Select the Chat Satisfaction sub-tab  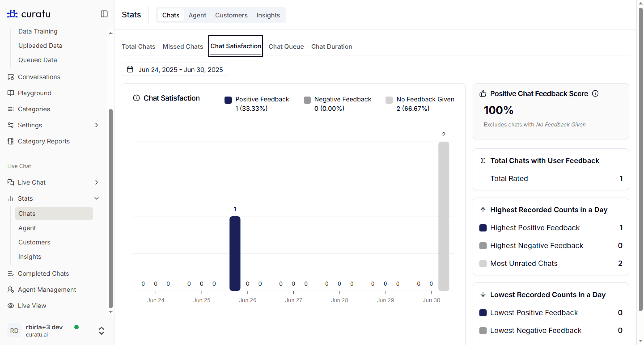click(235, 46)
